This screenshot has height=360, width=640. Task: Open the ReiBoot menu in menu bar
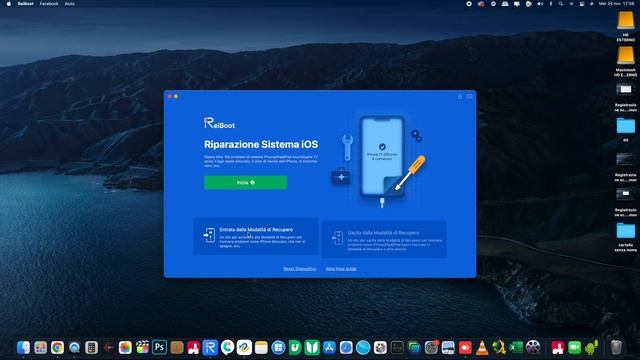[x=26, y=4]
